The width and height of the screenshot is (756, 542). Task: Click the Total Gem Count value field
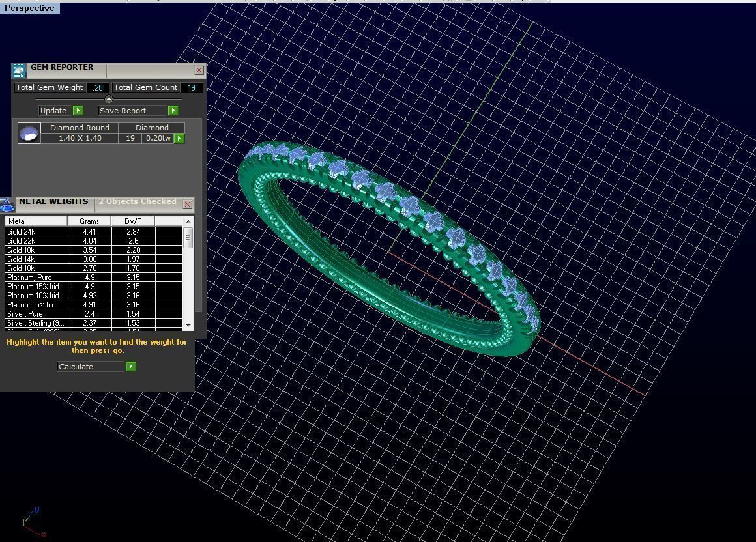tap(192, 87)
